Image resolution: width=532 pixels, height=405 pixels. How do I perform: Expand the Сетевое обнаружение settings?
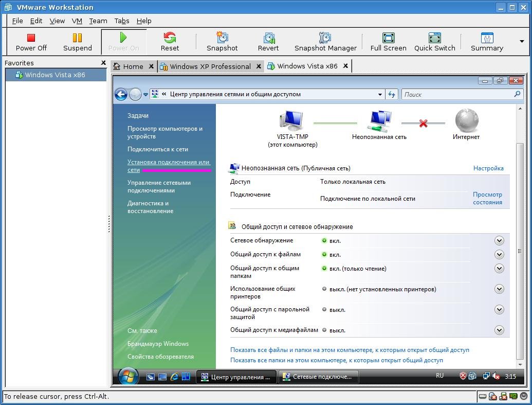[x=499, y=240]
